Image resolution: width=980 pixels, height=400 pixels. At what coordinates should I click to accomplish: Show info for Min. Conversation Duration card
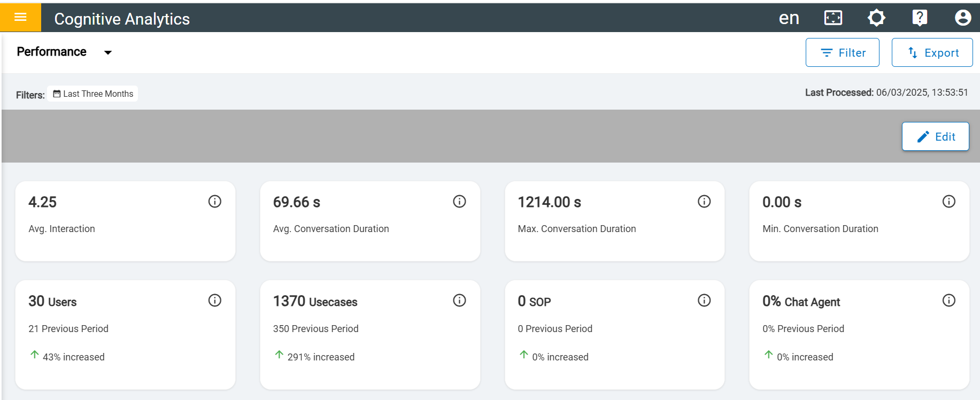tap(948, 202)
